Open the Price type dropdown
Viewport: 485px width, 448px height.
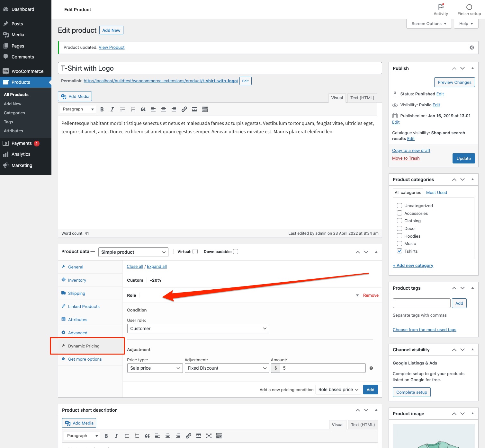click(x=155, y=368)
